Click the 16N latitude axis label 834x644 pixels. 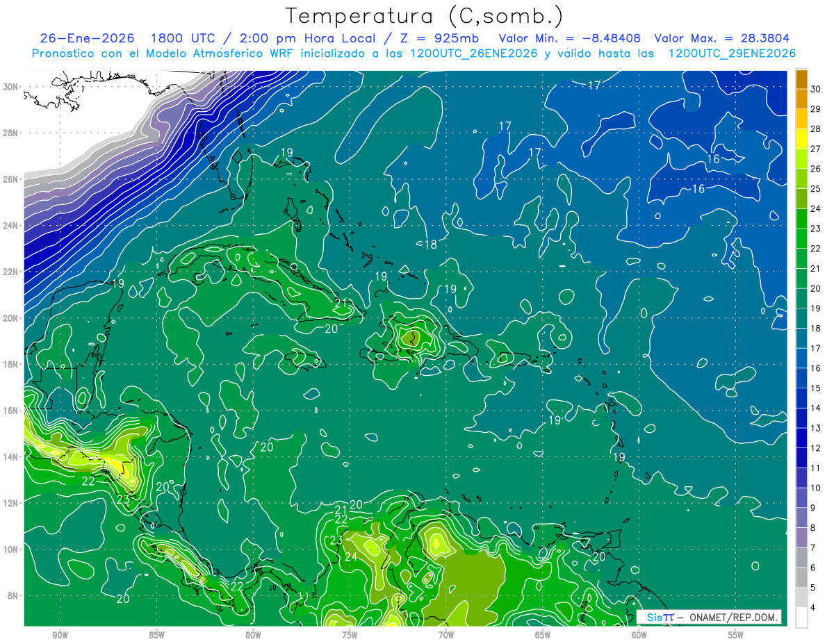click(x=12, y=411)
